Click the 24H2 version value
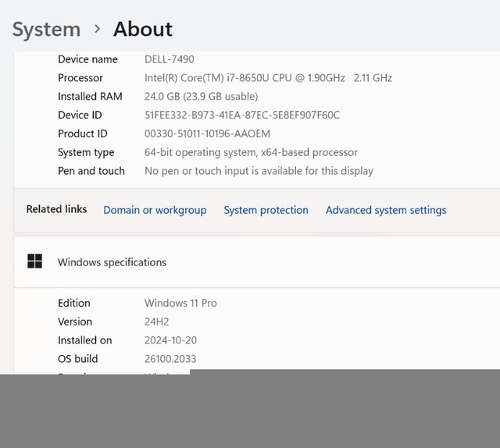 (157, 322)
